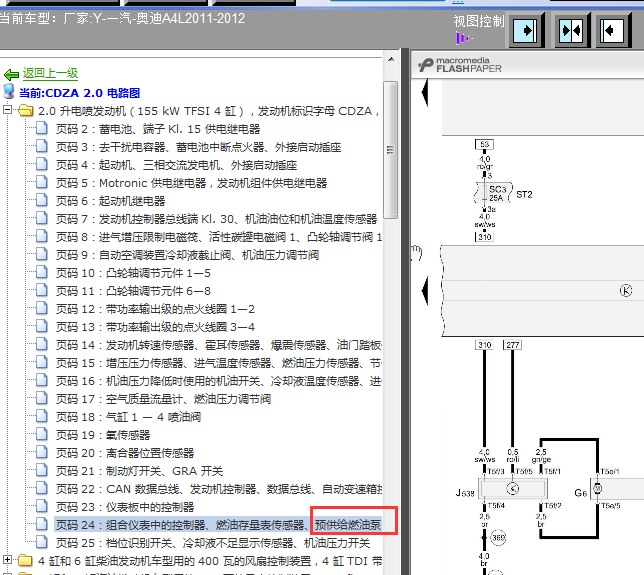The width and height of the screenshot is (644, 575).
Task: Open 页码 11 凸轮轴调节元件 6-8
Action: coord(133,291)
